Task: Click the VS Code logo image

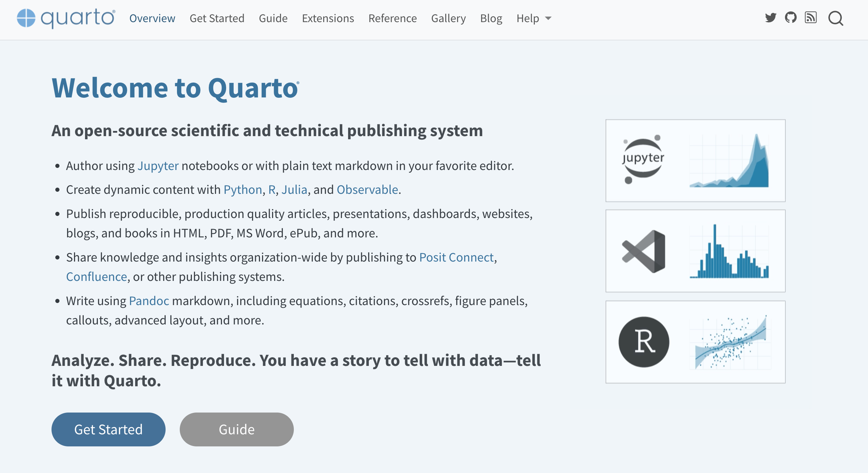Action: [x=644, y=251]
